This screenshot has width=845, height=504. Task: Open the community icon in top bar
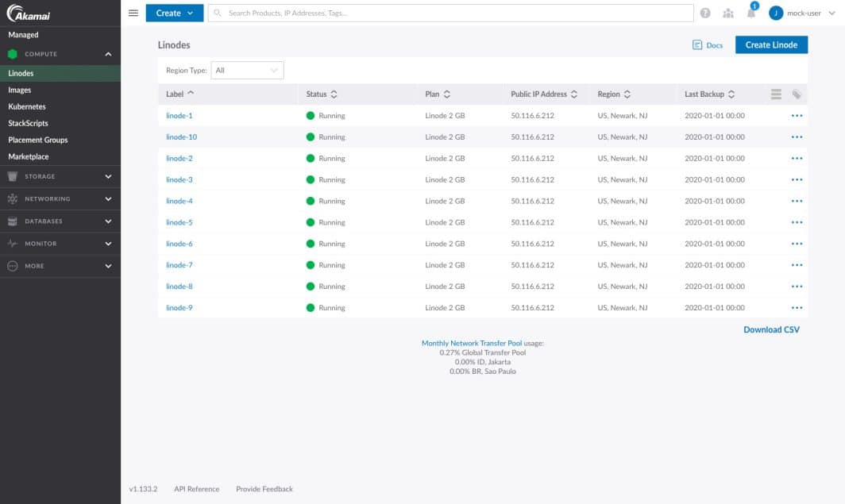click(x=728, y=13)
